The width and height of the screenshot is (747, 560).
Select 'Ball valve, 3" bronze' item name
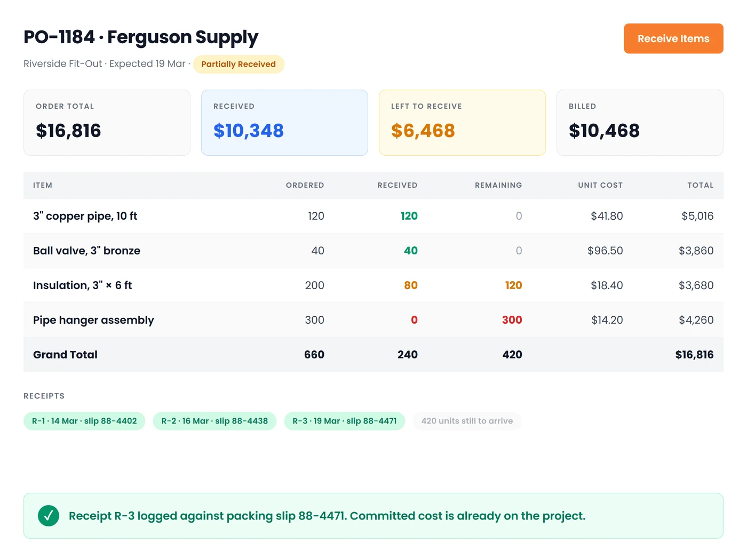pyautogui.click(x=87, y=251)
